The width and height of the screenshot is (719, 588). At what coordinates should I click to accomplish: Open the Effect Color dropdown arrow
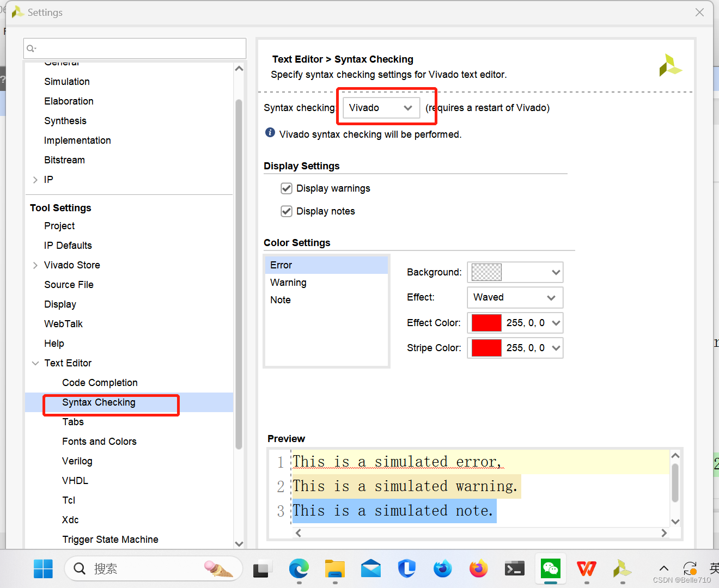556,323
